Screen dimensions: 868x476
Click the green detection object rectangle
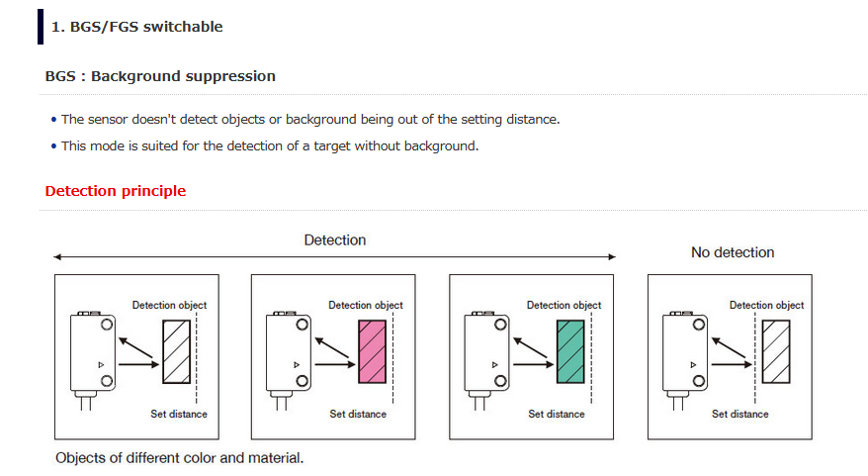[570, 352]
